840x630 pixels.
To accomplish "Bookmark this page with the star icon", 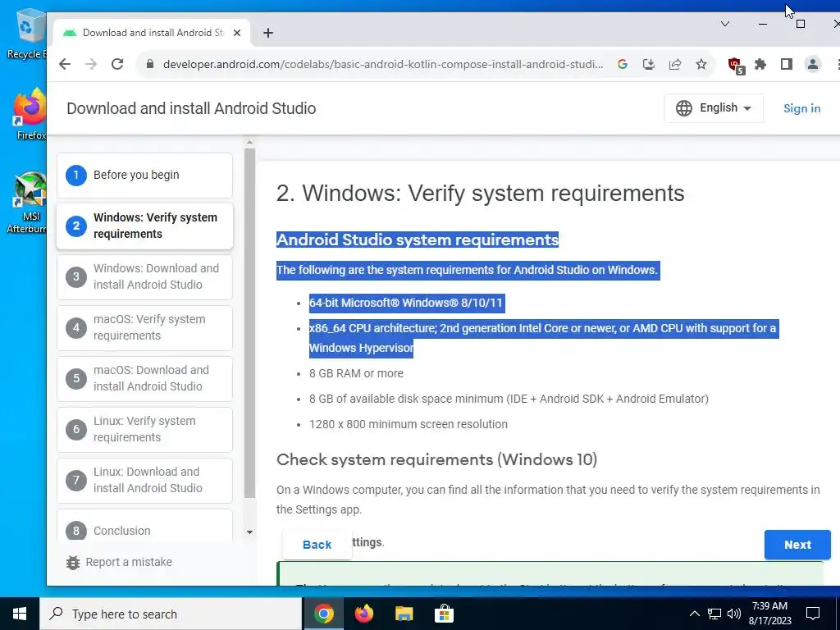I will [x=701, y=64].
